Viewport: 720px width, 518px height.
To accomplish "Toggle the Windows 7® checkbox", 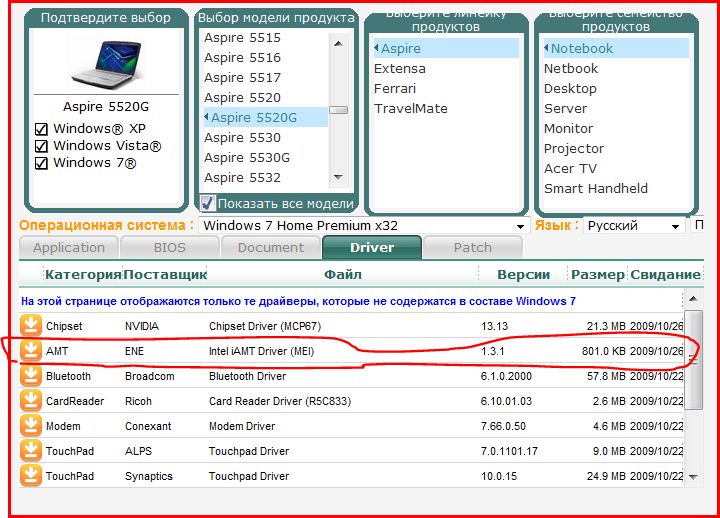I will (41, 163).
